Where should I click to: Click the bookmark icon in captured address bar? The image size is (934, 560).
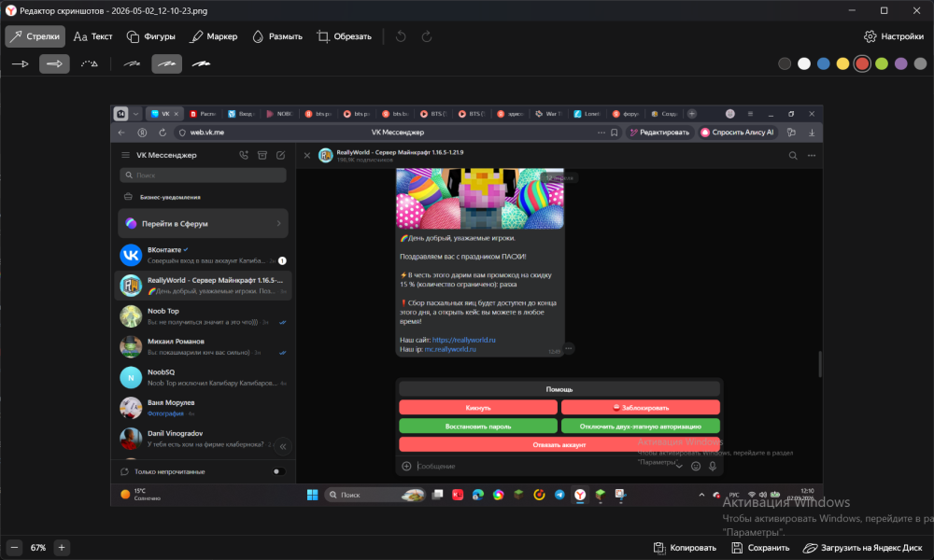pyautogui.click(x=615, y=133)
